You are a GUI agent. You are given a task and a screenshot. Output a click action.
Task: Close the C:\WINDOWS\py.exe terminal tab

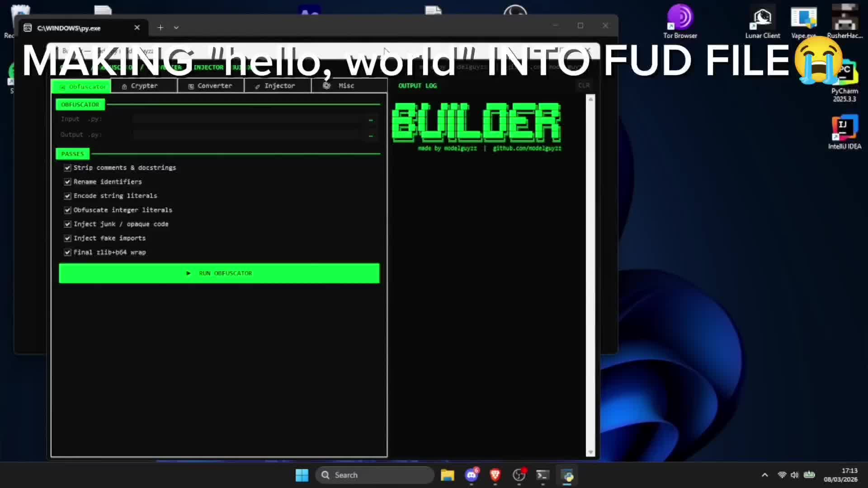click(137, 28)
